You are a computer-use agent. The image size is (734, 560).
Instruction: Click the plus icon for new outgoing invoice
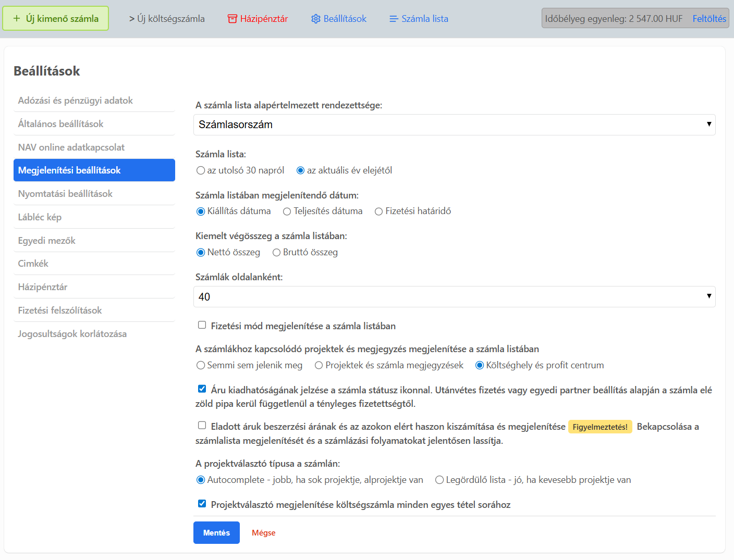coord(17,19)
